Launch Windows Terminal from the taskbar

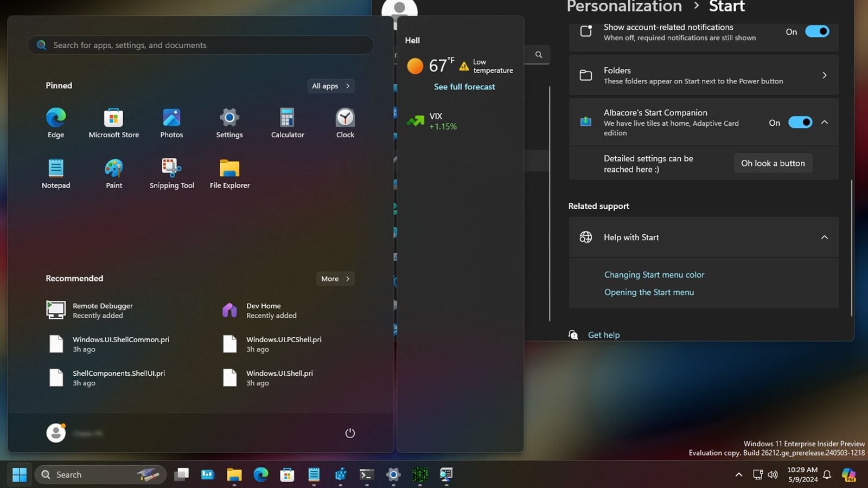[366, 474]
